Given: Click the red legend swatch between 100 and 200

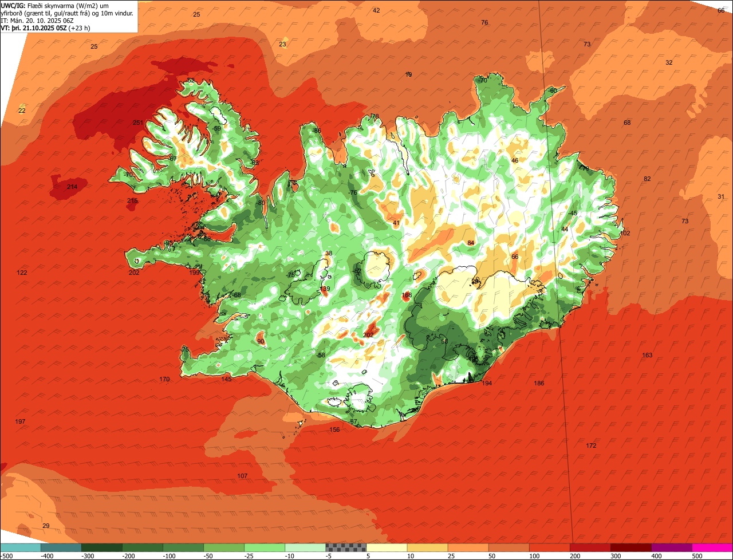Looking at the screenshot, I should pos(550,547).
